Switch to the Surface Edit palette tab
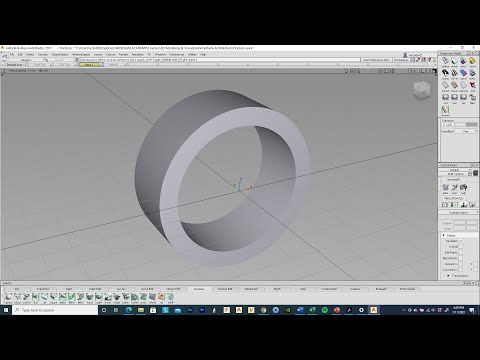Viewport: 480px width, 360px height. pos(225,289)
